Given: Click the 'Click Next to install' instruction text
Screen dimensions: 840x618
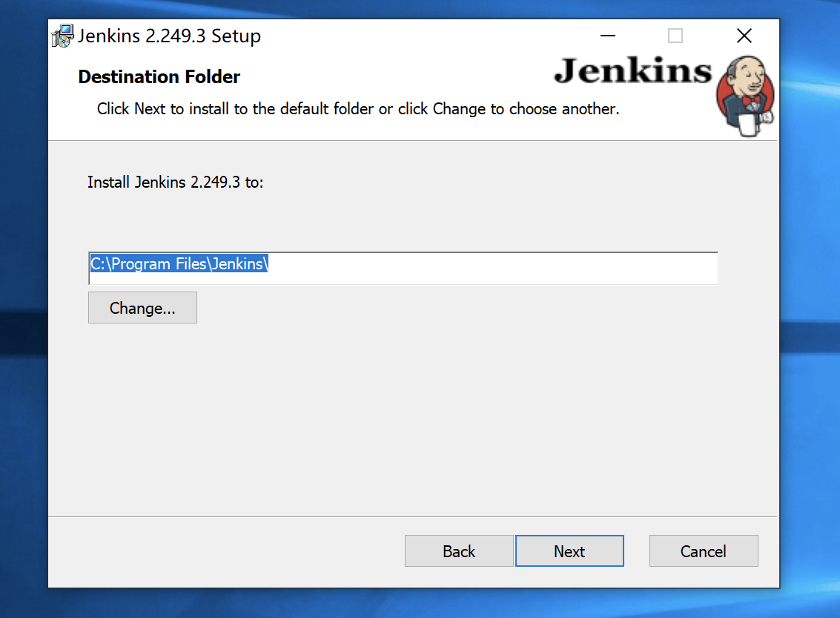Looking at the screenshot, I should 358,109.
